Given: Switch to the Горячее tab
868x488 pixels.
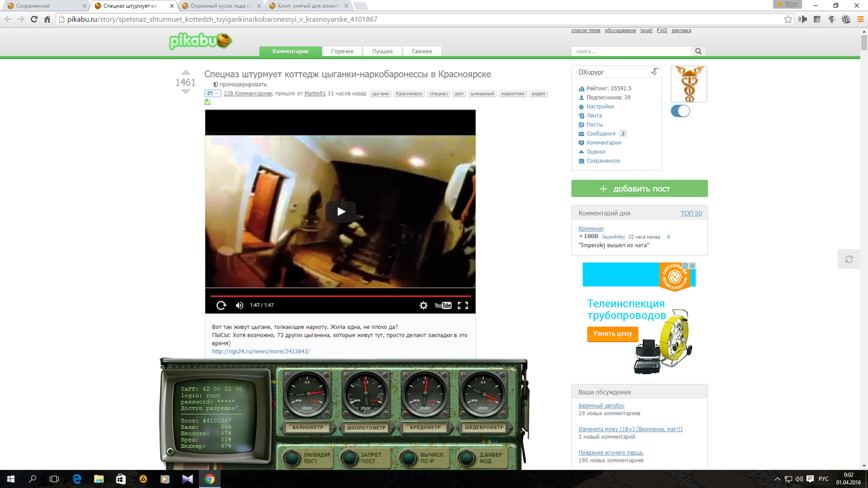Looking at the screenshot, I should coord(342,51).
